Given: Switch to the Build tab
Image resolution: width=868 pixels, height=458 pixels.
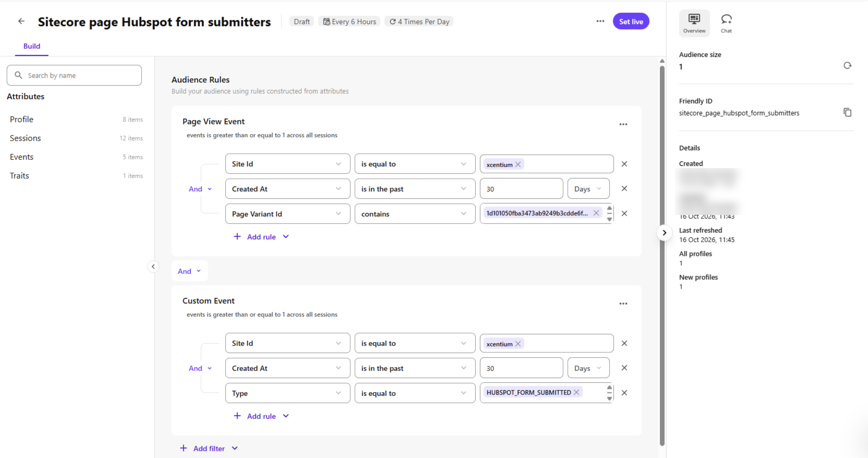Looking at the screenshot, I should 32,46.
